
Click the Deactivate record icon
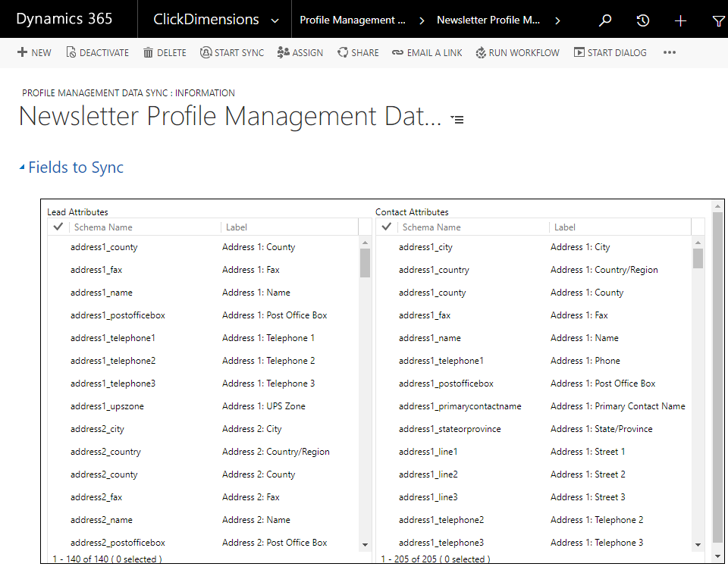pyautogui.click(x=71, y=52)
